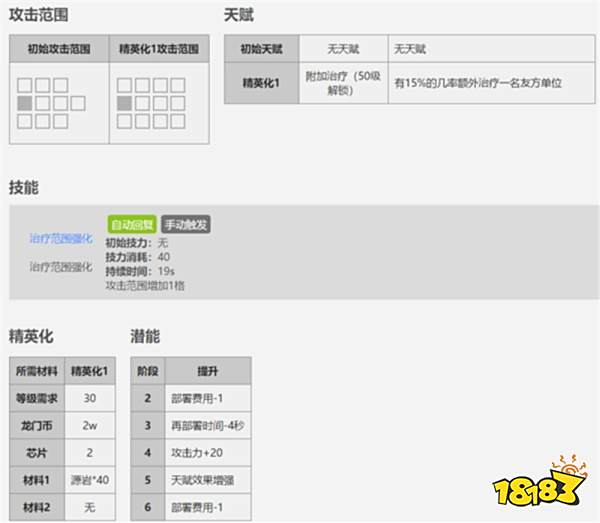Click the gray 治疗范围强化 skill name
This screenshot has height=523, width=600.
coord(60,267)
